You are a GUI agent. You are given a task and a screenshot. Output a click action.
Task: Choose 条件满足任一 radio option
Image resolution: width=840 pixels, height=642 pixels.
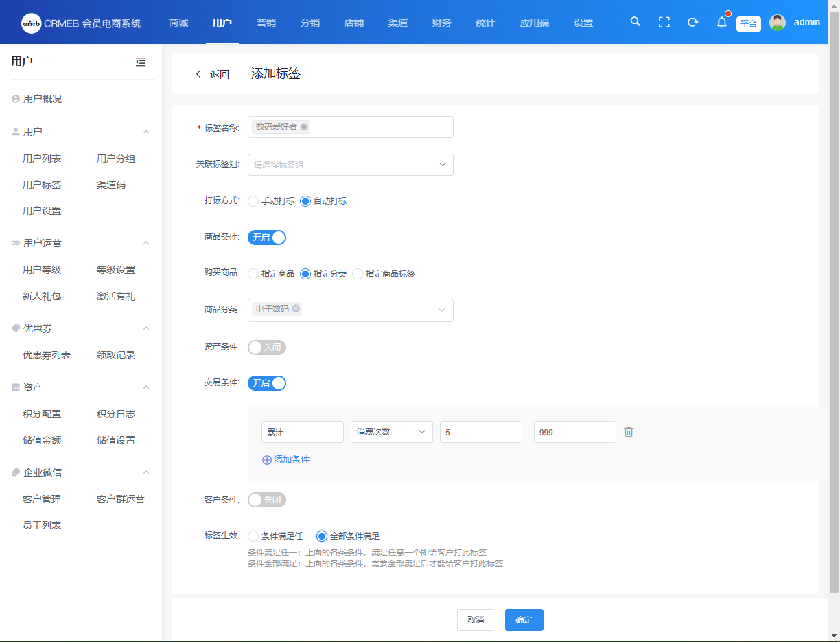point(253,536)
